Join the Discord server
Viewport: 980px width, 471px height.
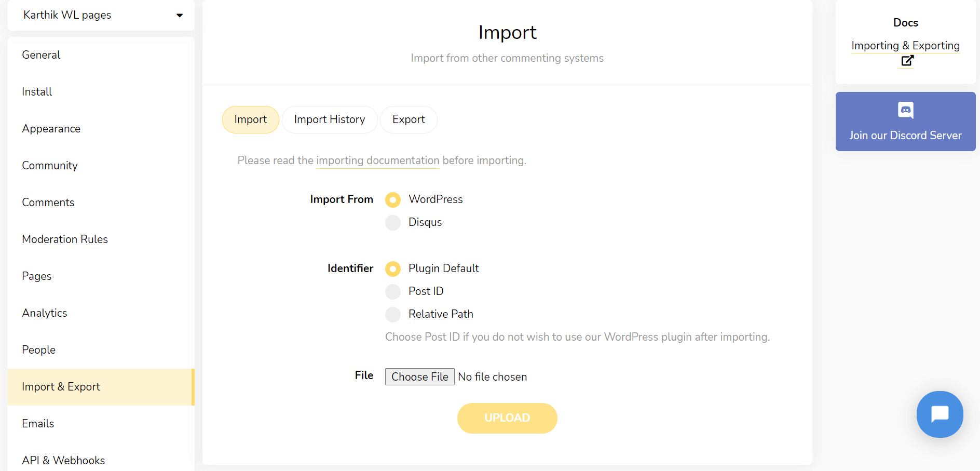click(905, 135)
